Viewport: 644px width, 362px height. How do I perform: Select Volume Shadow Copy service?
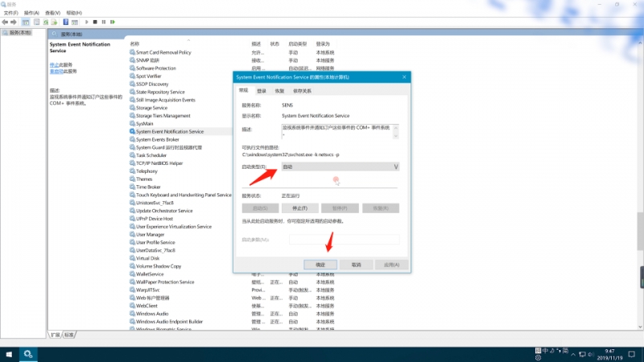pos(159,266)
